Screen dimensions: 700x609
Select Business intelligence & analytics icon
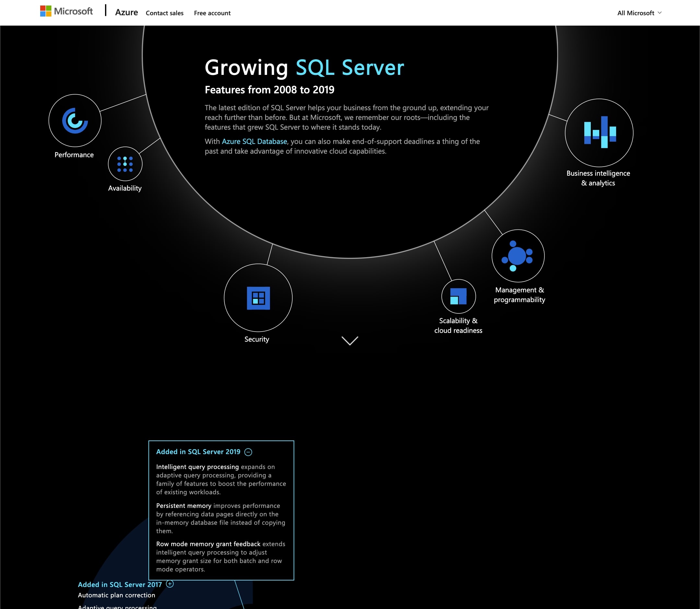(x=599, y=133)
